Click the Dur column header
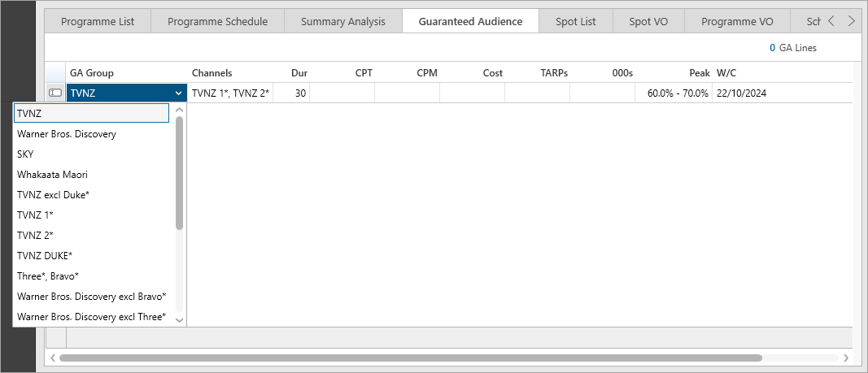The height and width of the screenshot is (373, 868). tap(291, 73)
